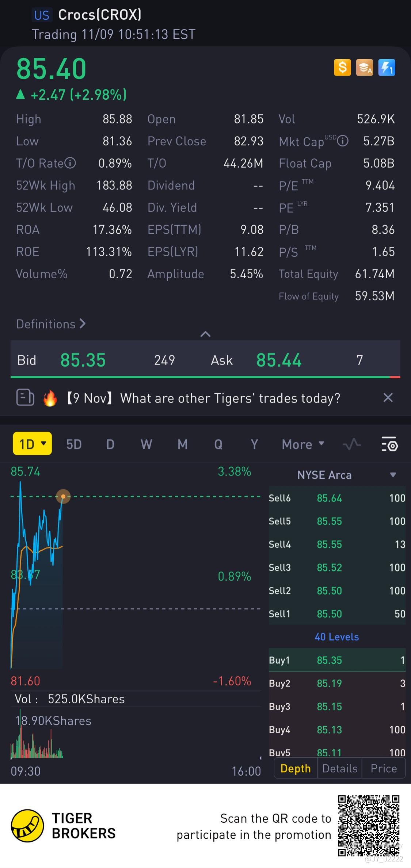Screen dimensions: 411x868
Task: Tap the green up triangle change indicator
Action: (20, 95)
